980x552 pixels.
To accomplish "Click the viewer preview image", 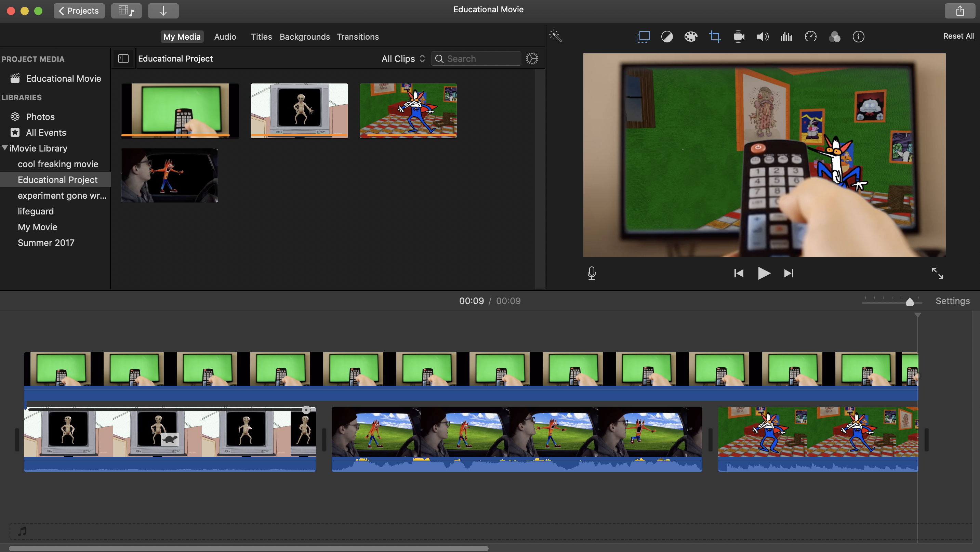I will click(764, 155).
